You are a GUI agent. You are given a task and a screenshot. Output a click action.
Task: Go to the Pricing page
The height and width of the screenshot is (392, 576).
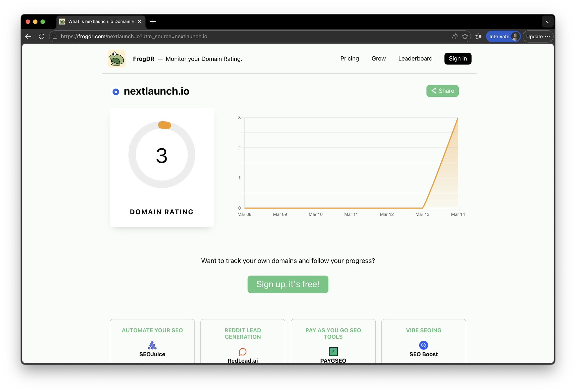pyautogui.click(x=349, y=59)
